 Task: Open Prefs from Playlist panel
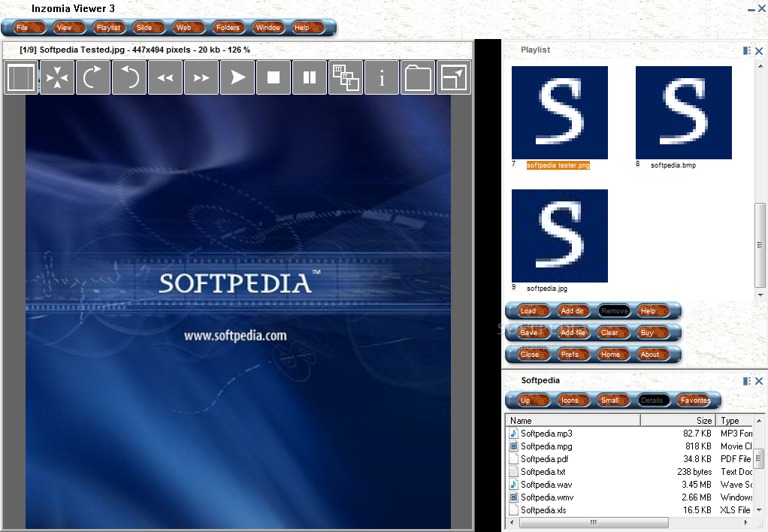pyautogui.click(x=573, y=354)
